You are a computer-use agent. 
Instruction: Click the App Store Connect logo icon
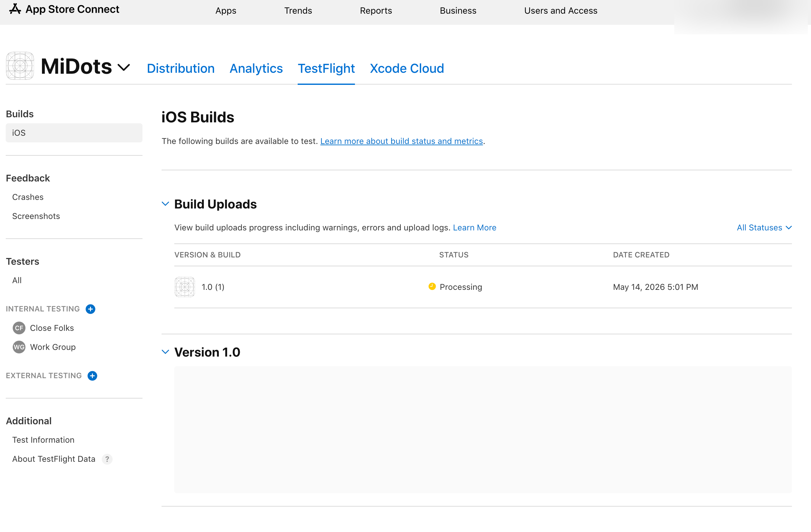[15, 9]
